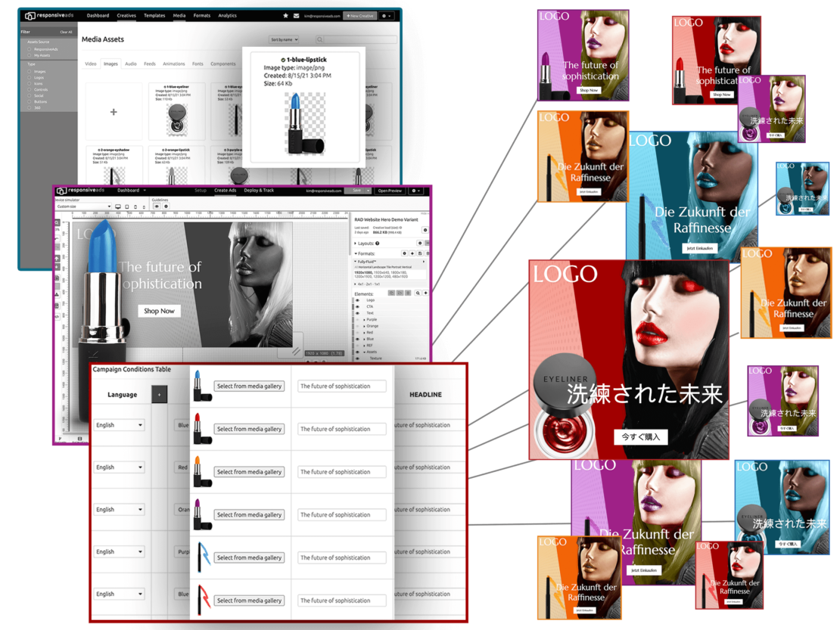Image resolution: width=840 pixels, height=630 pixels.
Task: Click the Media Assets search input field
Action: (360, 39)
